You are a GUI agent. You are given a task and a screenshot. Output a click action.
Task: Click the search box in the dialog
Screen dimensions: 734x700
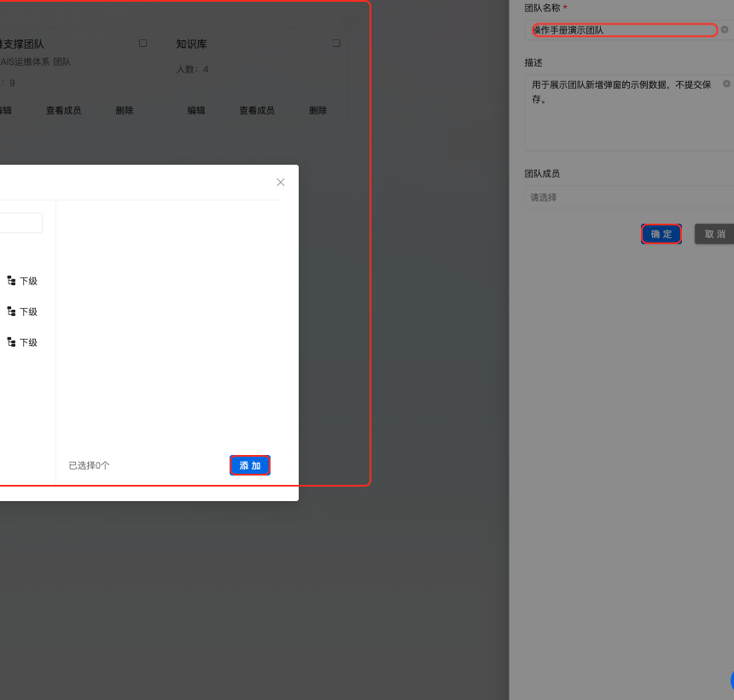click(x=21, y=224)
